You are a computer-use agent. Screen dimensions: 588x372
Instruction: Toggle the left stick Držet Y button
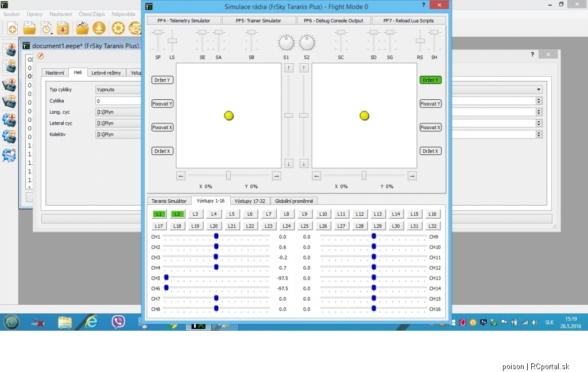[163, 80]
